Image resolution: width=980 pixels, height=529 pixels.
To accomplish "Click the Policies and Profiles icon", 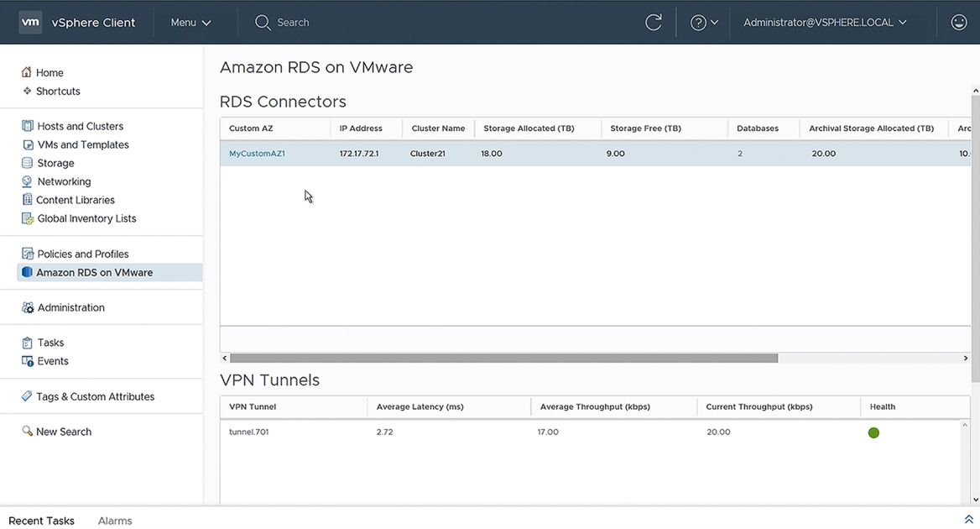I will click(28, 254).
